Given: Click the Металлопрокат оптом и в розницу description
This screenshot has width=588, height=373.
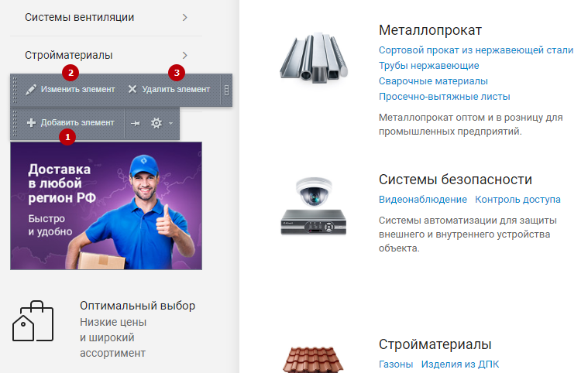Looking at the screenshot, I should coord(470,125).
